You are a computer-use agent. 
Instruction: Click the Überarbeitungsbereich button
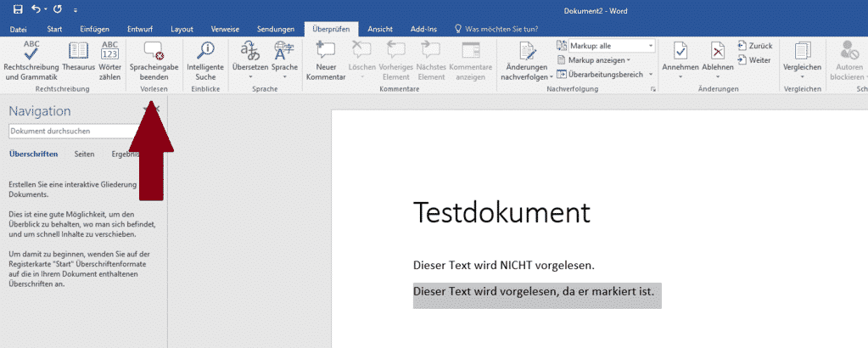pyautogui.click(x=600, y=74)
